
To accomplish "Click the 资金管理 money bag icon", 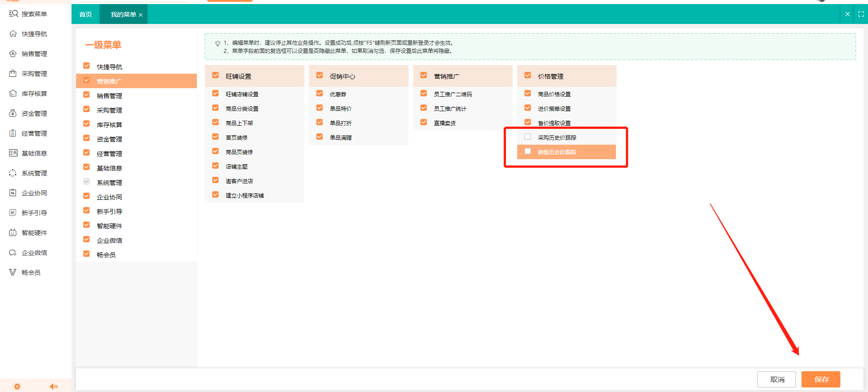I will click(13, 113).
